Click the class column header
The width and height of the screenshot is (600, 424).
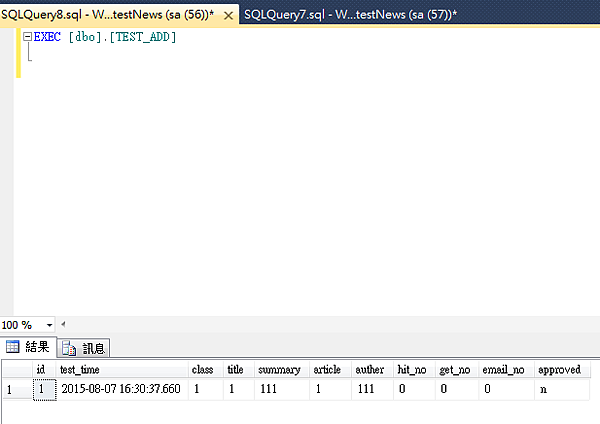coord(206,370)
